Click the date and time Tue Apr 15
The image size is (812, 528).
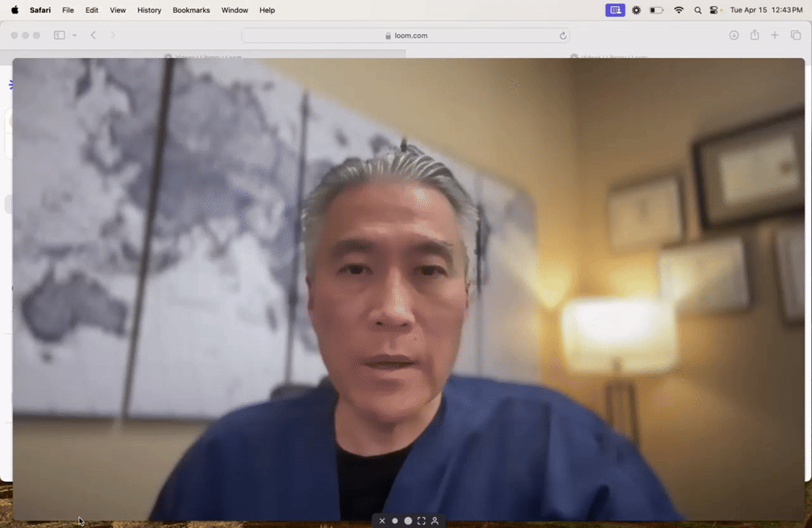click(x=766, y=10)
